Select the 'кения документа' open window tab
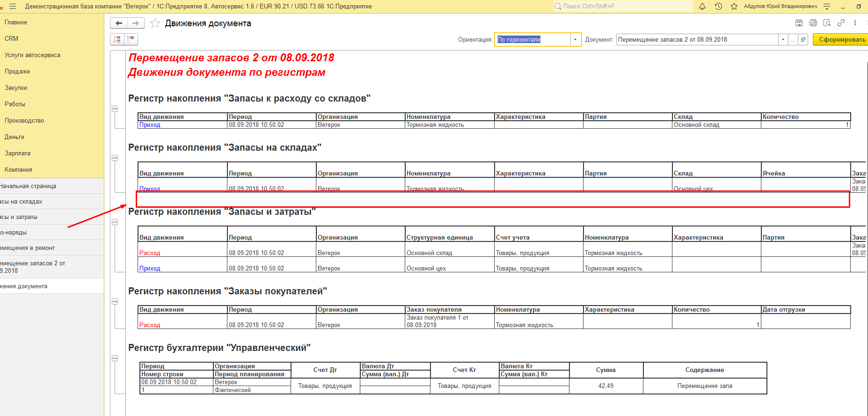868x416 pixels. pyautogui.click(x=52, y=286)
